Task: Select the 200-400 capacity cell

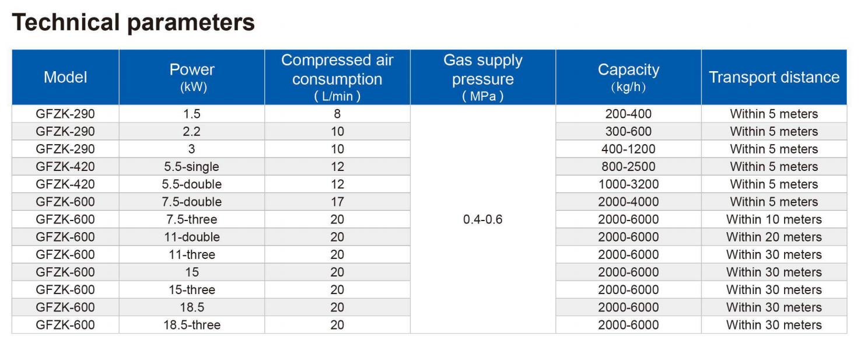Action: click(628, 114)
